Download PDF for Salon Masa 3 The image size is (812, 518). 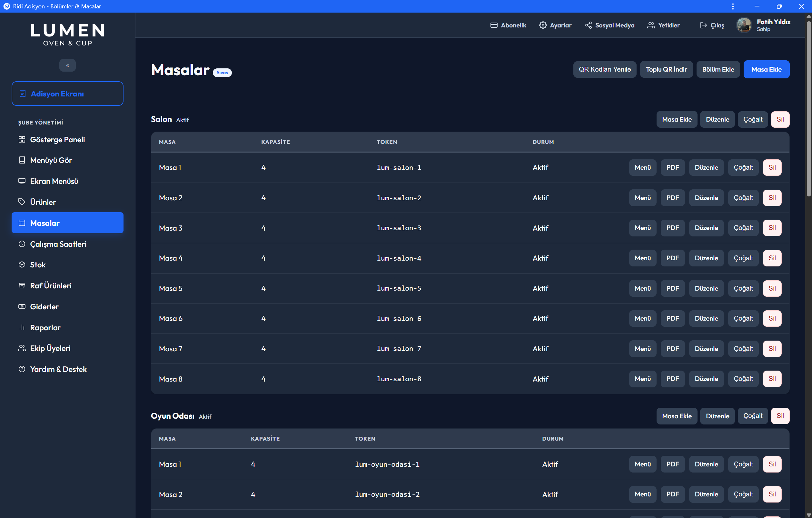coord(672,228)
